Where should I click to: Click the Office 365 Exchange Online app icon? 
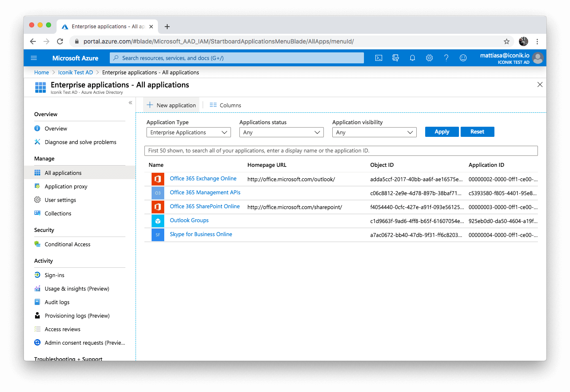pos(157,179)
